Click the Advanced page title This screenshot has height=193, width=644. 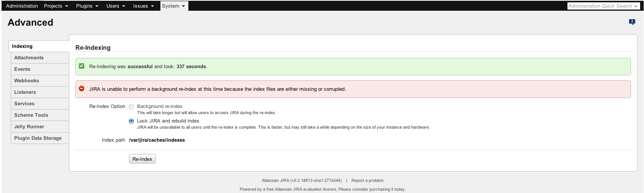pyautogui.click(x=30, y=23)
